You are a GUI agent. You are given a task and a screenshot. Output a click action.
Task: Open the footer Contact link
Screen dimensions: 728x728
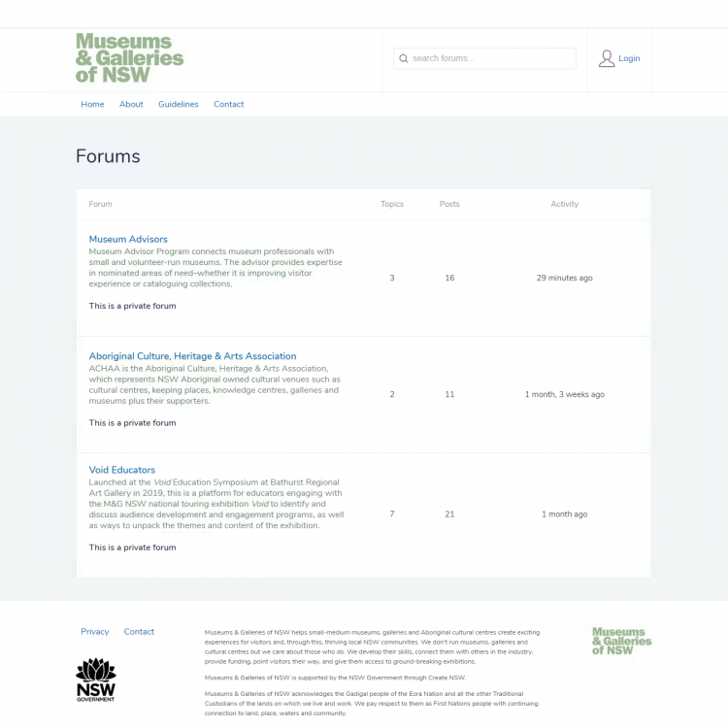click(139, 632)
